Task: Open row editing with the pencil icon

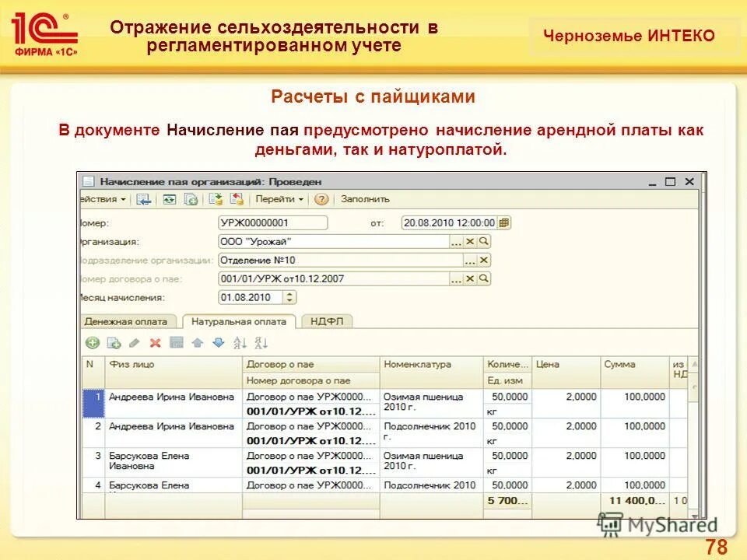Action: coord(135,343)
